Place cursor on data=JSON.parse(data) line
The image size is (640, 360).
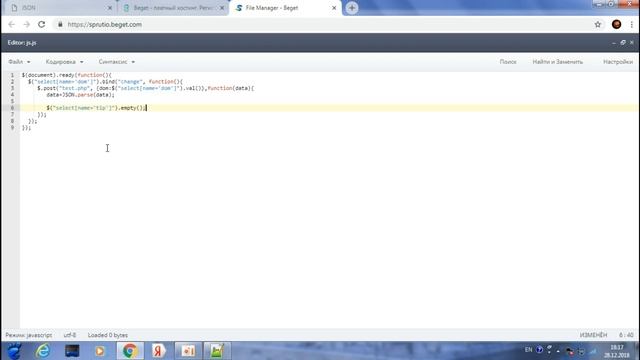[x=80, y=95]
